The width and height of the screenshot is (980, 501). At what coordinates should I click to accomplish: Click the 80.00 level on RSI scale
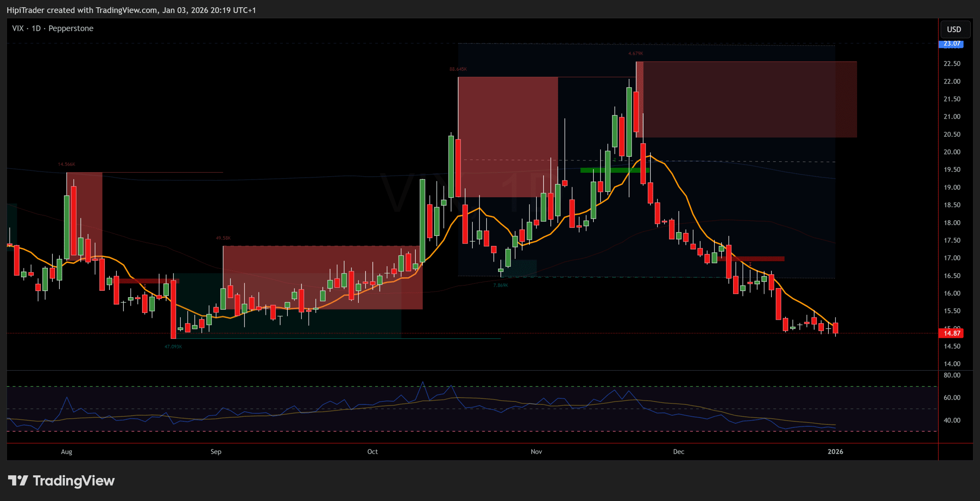pos(952,375)
